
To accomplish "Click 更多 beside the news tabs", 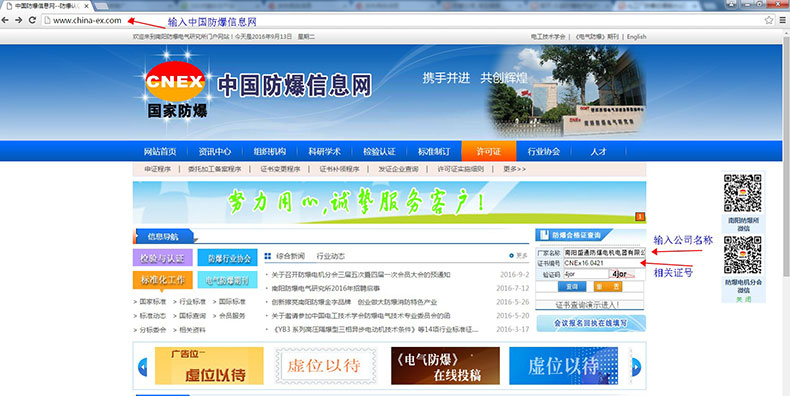I will point(518,256).
